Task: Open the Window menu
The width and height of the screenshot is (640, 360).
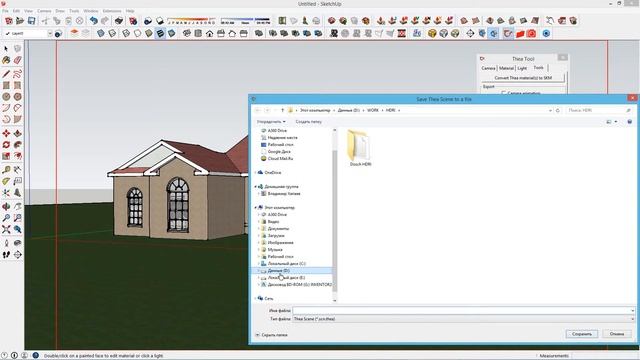Action: pos(91,11)
